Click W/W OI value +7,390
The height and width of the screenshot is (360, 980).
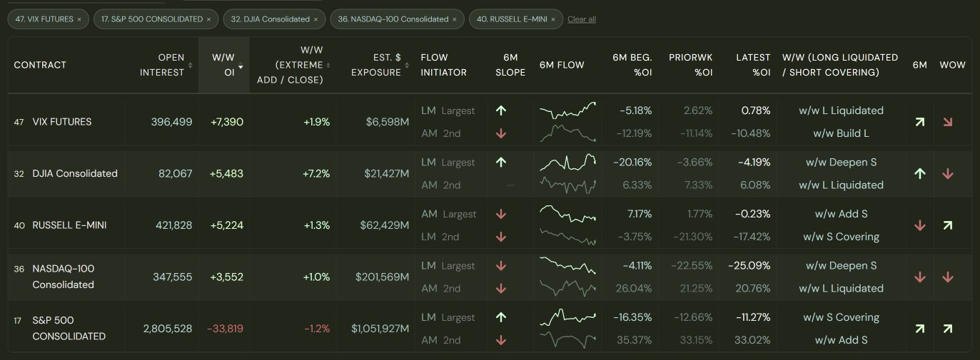(x=227, y=122)
